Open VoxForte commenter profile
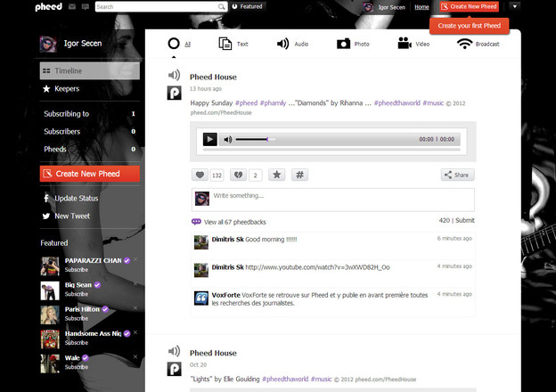 point(226,295)
